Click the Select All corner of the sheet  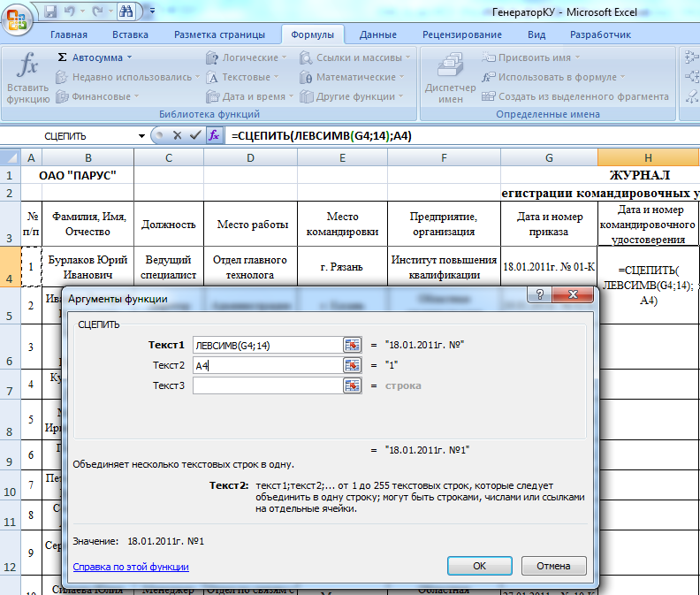tap(11, 157)
